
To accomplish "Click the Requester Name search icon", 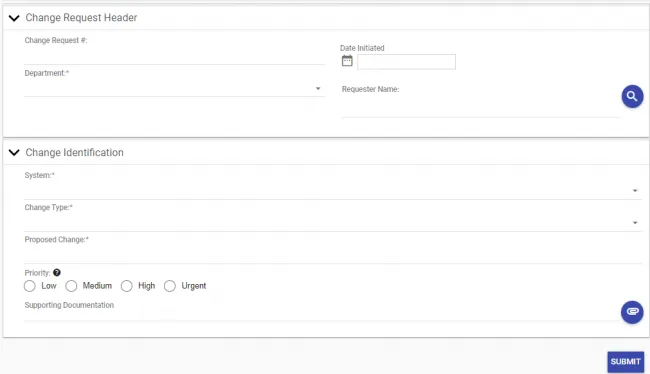I will click(632, 97).
